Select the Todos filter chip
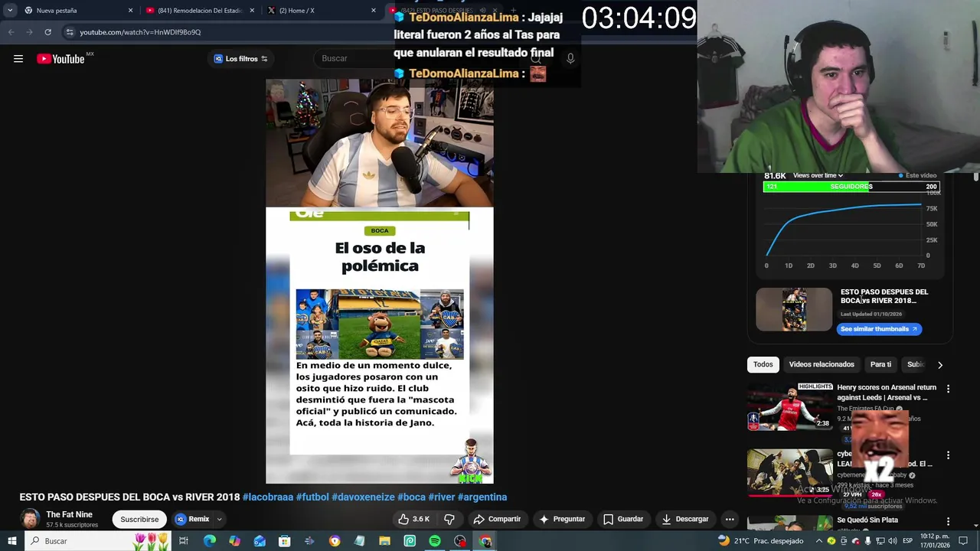 (763, 364)
